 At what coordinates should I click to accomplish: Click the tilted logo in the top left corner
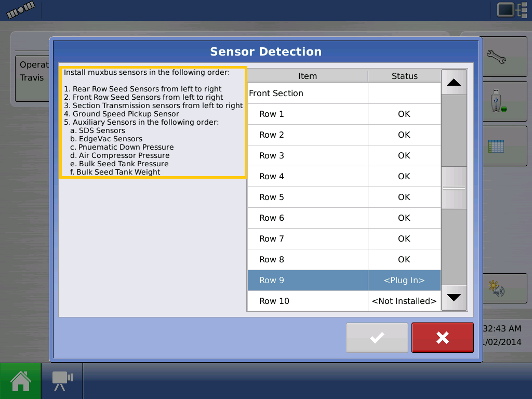click(x=20, y=10)
